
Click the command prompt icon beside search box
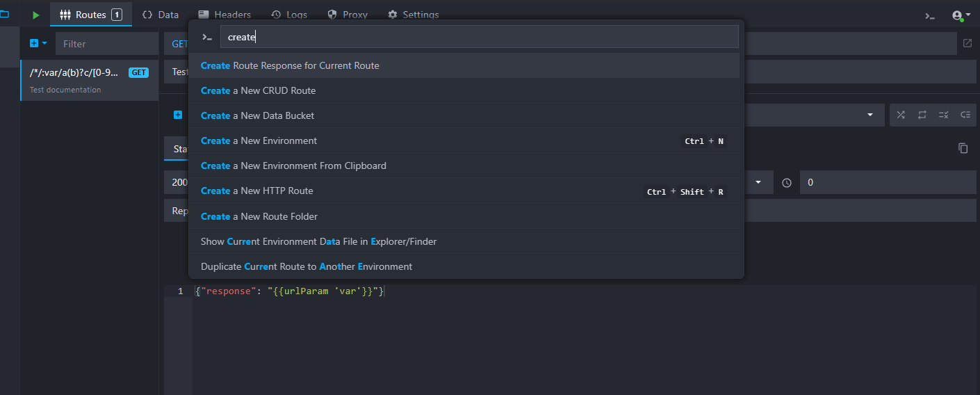point(206,37)
